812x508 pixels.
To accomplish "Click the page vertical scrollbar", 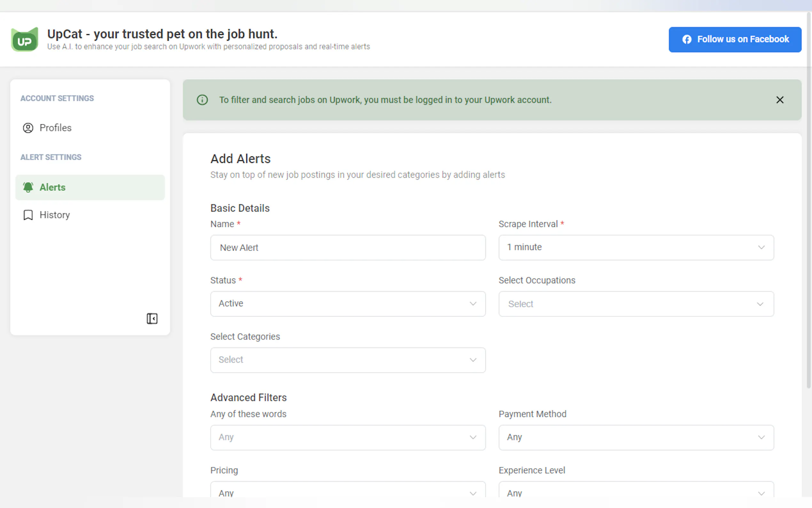I will 808,202.
